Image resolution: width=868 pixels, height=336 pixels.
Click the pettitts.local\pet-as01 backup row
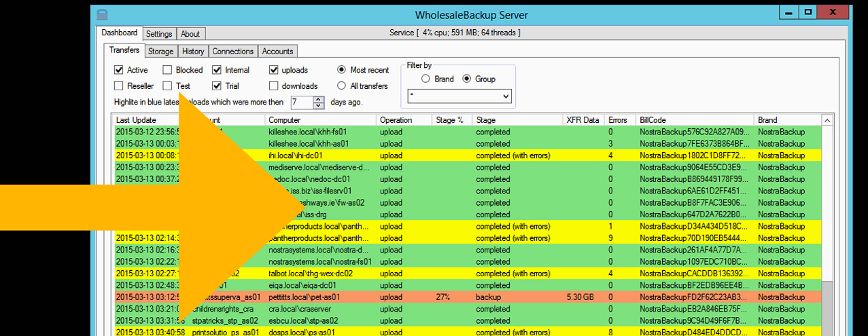point(467,297)
